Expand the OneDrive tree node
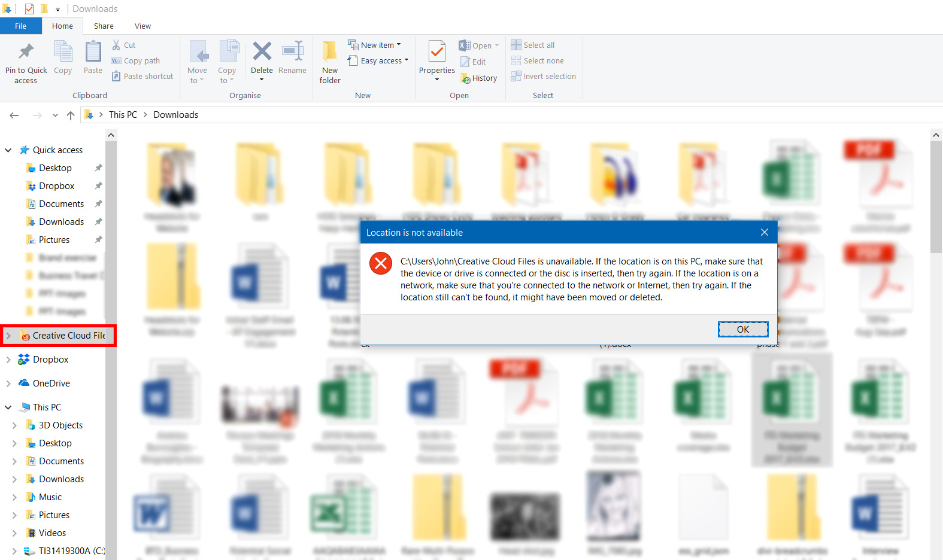 [x=8, y=384]
